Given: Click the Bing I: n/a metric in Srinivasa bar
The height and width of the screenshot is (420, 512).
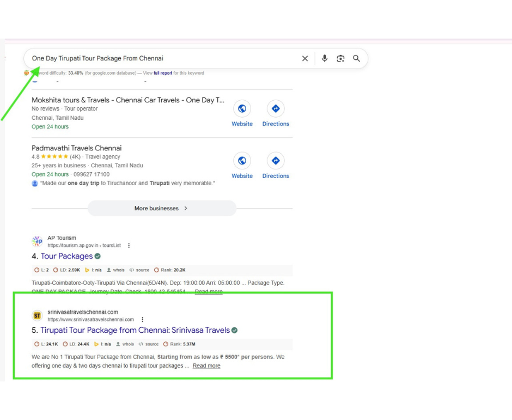Looking at the screenshot, I should (x=102, y=344).
